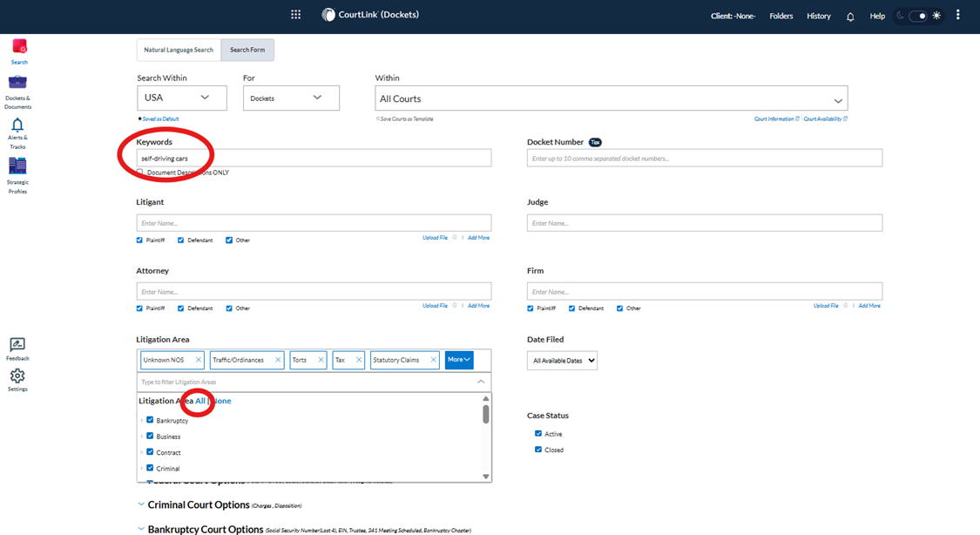
Task: Switch to Natural Language Search tab
Action: point(179,50)
